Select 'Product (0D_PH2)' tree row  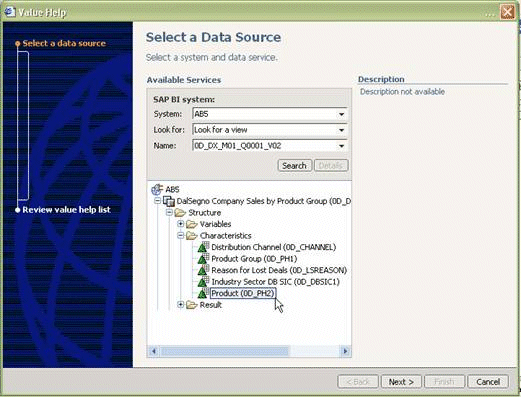pos(243,293)
